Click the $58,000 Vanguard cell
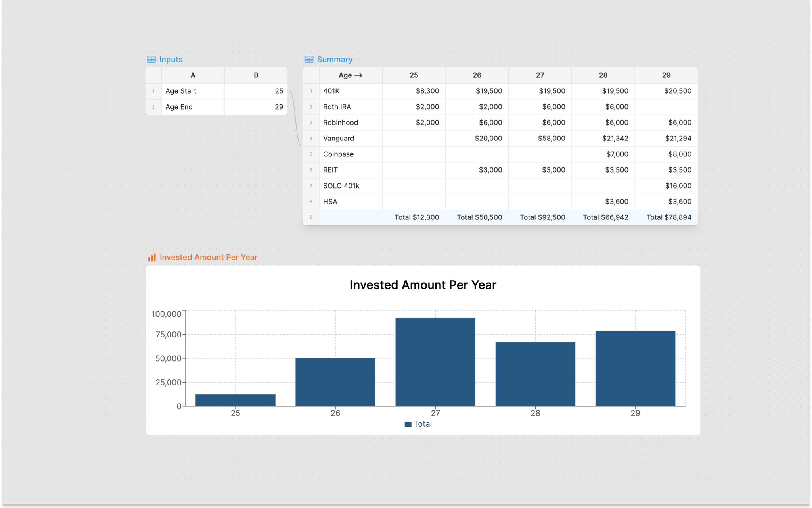 tap(540, 139)
